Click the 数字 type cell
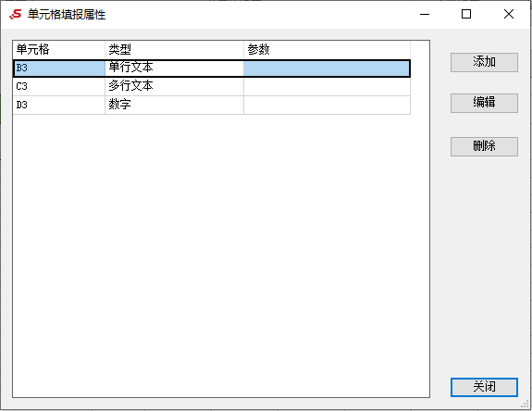 pos(174,105)
